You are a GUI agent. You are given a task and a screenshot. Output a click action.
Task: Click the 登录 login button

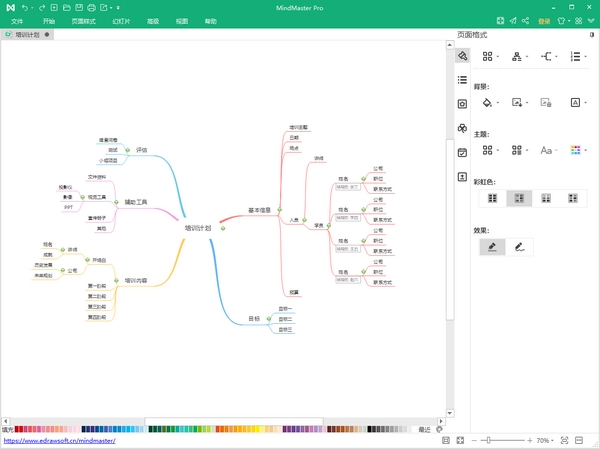(544, 20)
